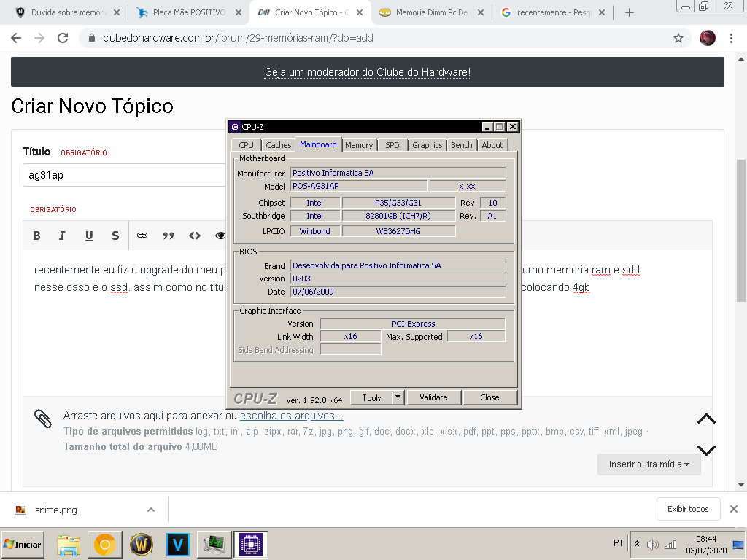Minimize the CPU-Z window
The width and height of the screenshot is (747, 560).
(x=487, y=127)
